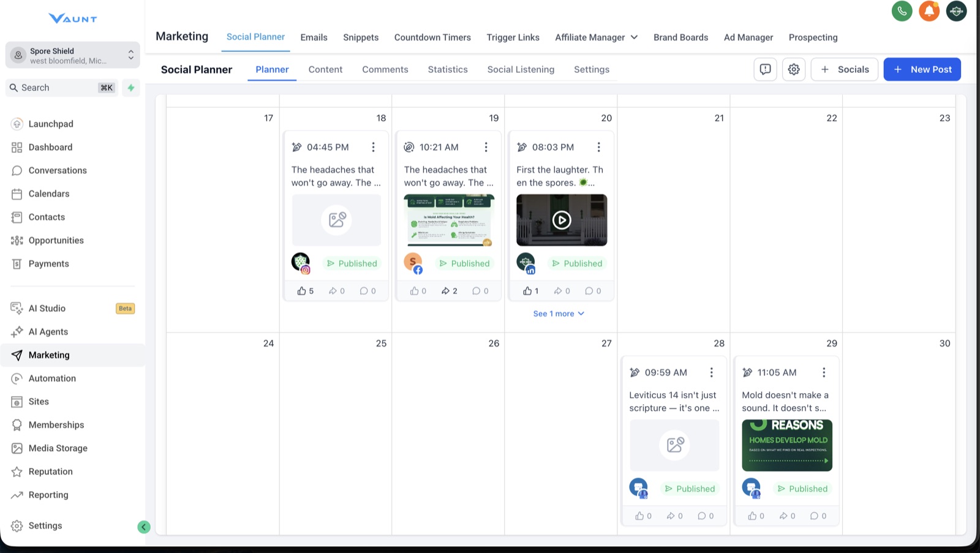This screenshot has width=980, height=553.
Task: Open the Ad Manager tab
Action: 748,37
